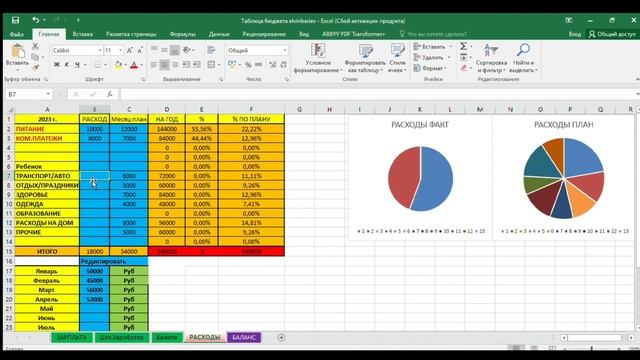The image size is (640, 360).
Task: Apply the percent style icon
Action: point(248,65)
